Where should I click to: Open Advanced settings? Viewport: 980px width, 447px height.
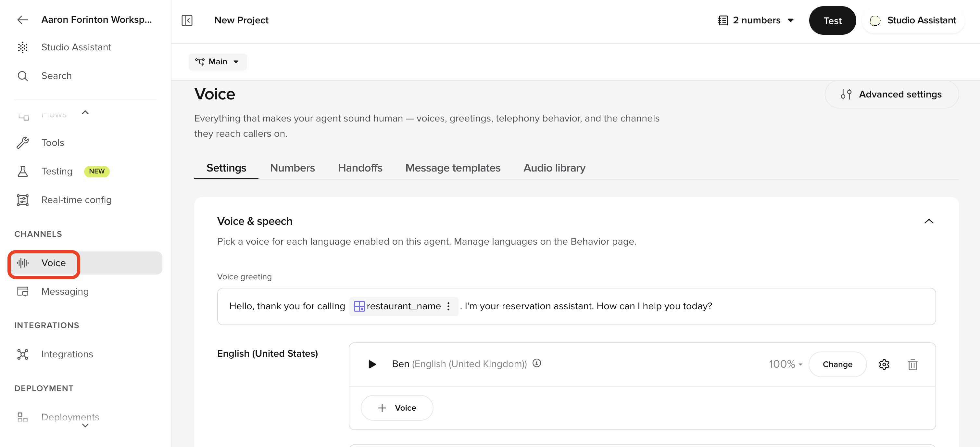point(892,95)
